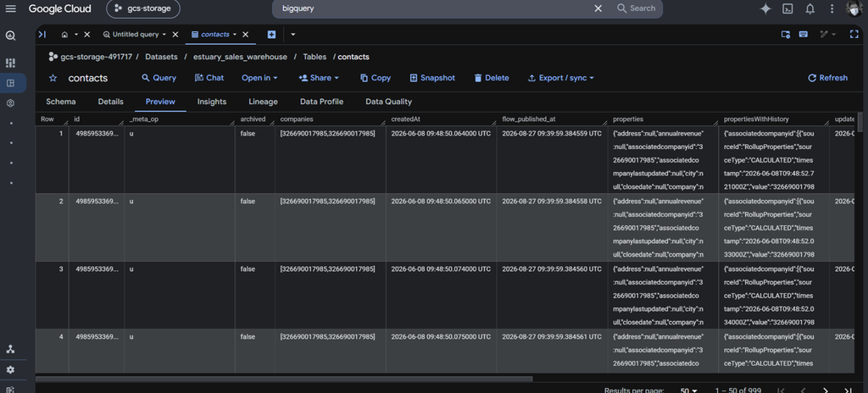This screenshot has height=393, width=868.
Task: Switch to the home tab
Action: (64, 35)
